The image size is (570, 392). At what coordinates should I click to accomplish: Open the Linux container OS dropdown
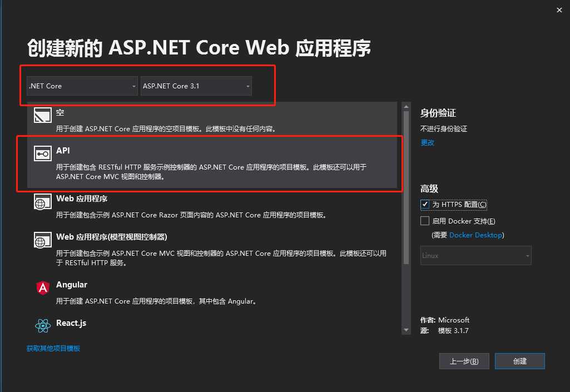point(476,256)
